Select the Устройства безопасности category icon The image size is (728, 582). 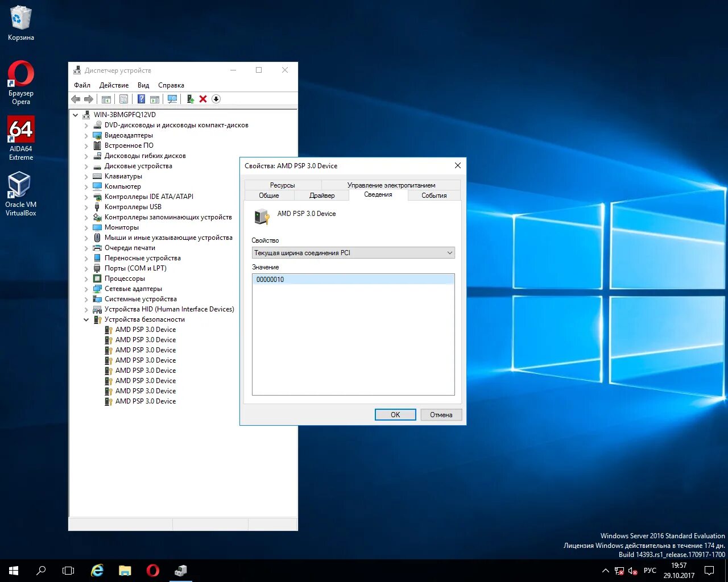pos(97,319)
